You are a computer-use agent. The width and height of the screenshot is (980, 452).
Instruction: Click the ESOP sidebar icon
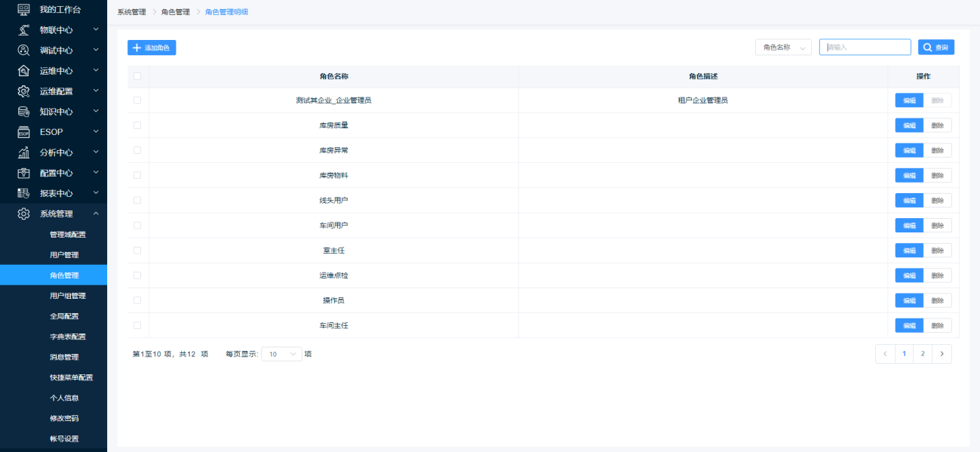(23, 132)
